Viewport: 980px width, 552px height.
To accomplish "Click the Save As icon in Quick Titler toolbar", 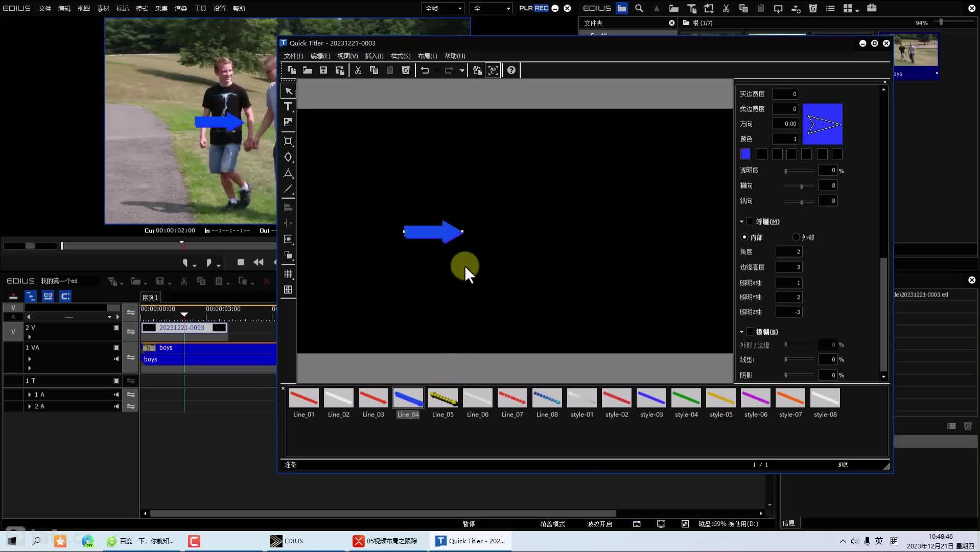I will coord(340,70).
